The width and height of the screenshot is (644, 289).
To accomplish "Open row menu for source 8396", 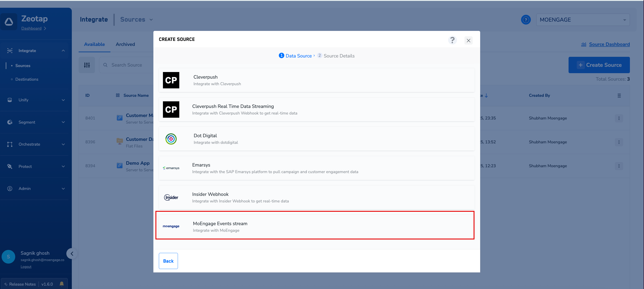I will pos(619,142).
